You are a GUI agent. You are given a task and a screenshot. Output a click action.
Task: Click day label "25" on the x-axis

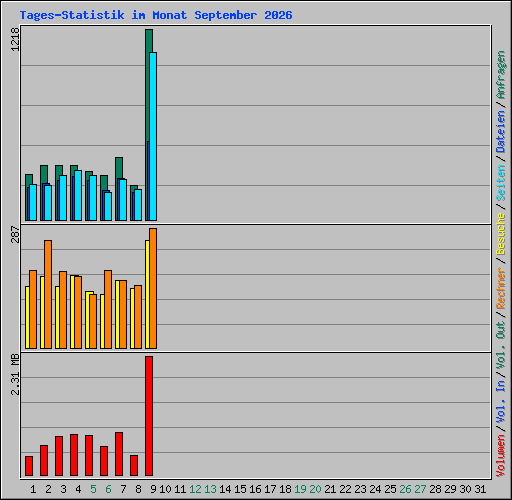[390, 489]
